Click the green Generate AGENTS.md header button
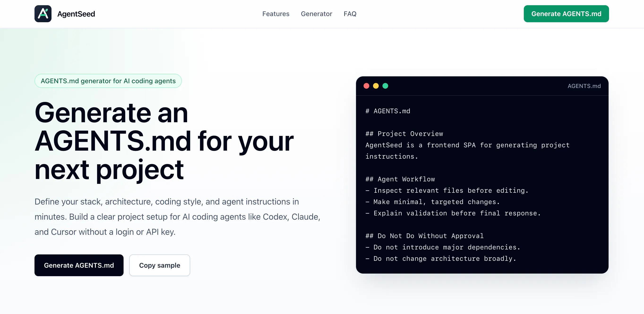 point(566,14)
